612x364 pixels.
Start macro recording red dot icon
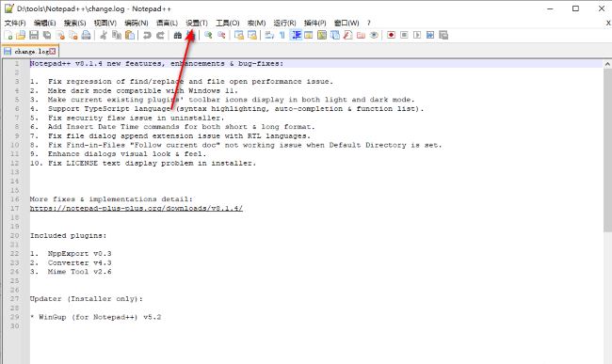coord(391,36)
